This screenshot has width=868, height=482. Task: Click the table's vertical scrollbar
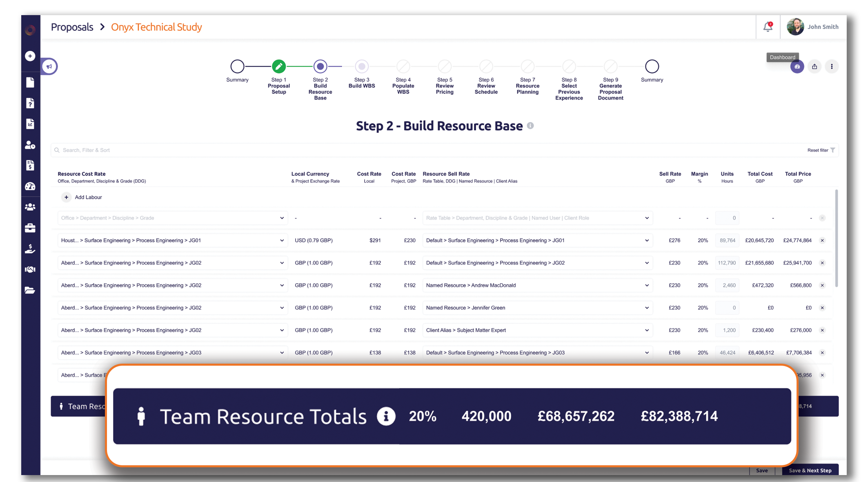click(x=837, y=239)
